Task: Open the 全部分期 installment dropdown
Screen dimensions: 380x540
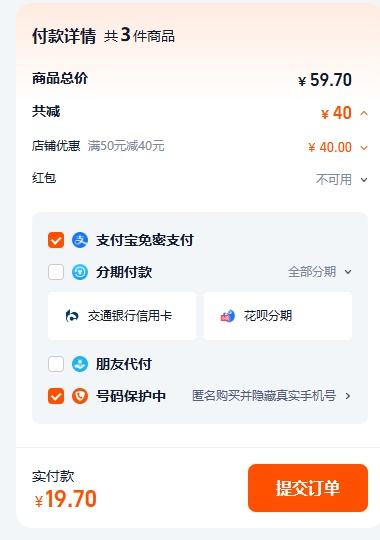Action: tap(320, 272)
